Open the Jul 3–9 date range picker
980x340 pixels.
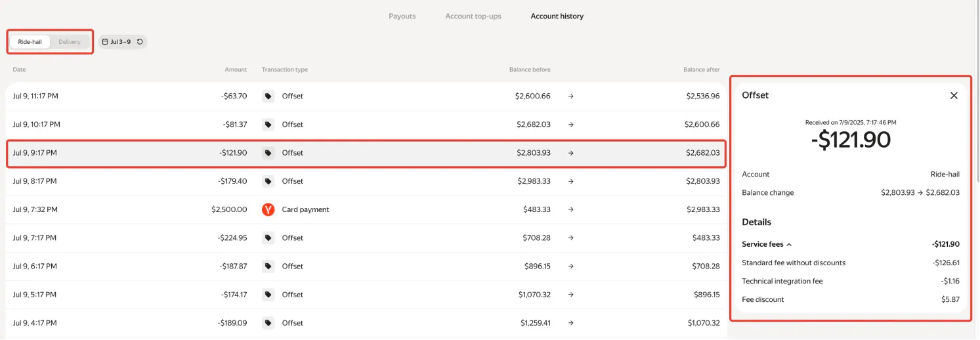122,42
